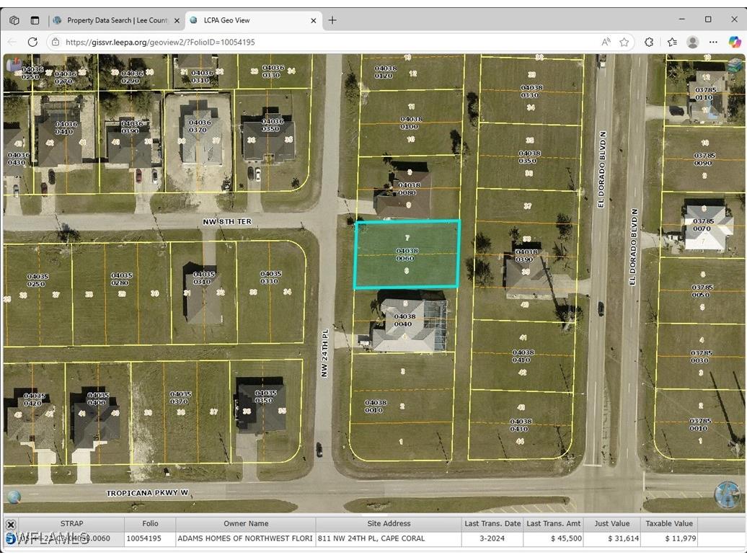Open Copilot in the browser toolbar
Image resolution: width=747 pixels, height=560 pixels.
[735, 42]
